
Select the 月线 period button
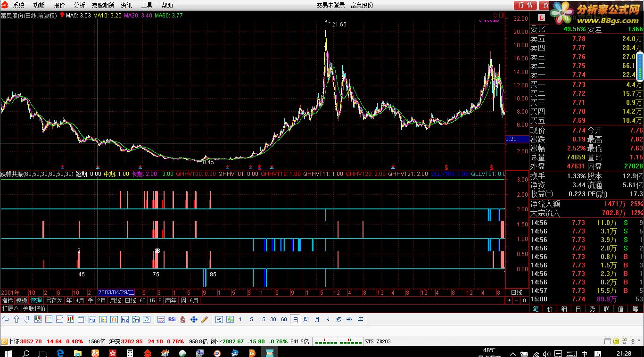[x=115, y=300]
